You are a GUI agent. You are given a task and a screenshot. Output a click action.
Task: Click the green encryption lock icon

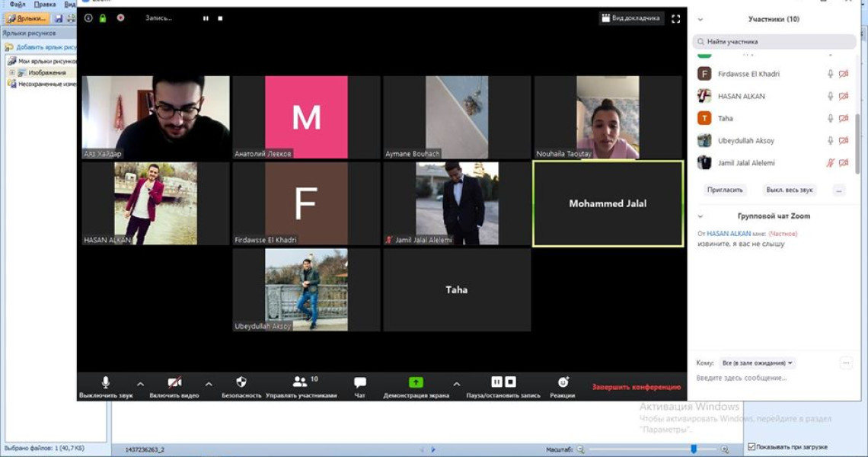click(x=103, y=18)
